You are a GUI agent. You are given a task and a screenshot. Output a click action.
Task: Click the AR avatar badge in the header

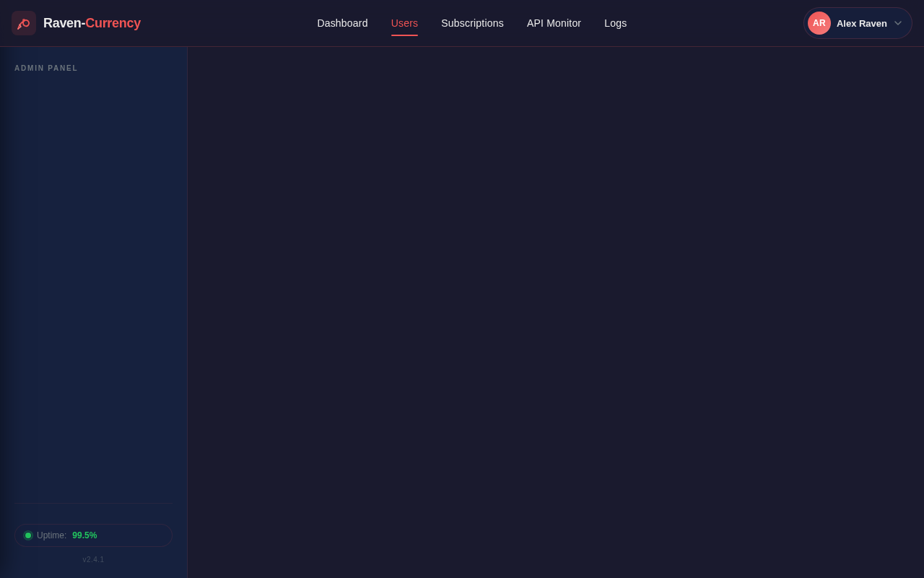[x=819, y=23]
